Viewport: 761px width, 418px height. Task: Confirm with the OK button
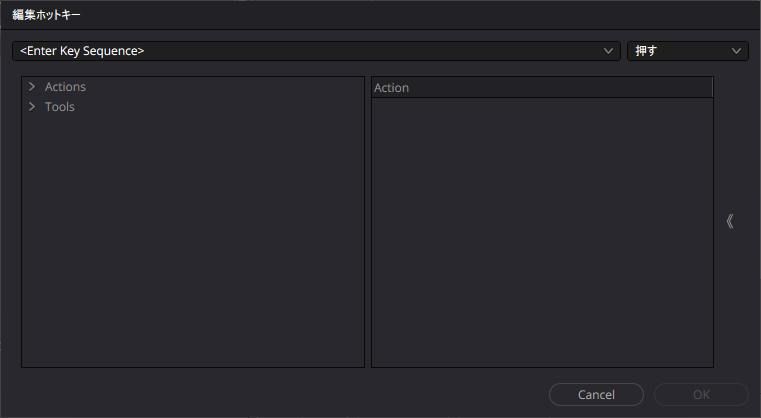tap(701, 394)
